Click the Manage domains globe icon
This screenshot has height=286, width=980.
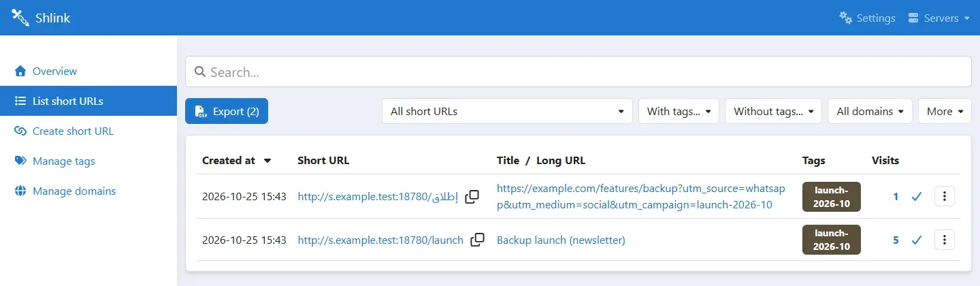click(20, 191)
